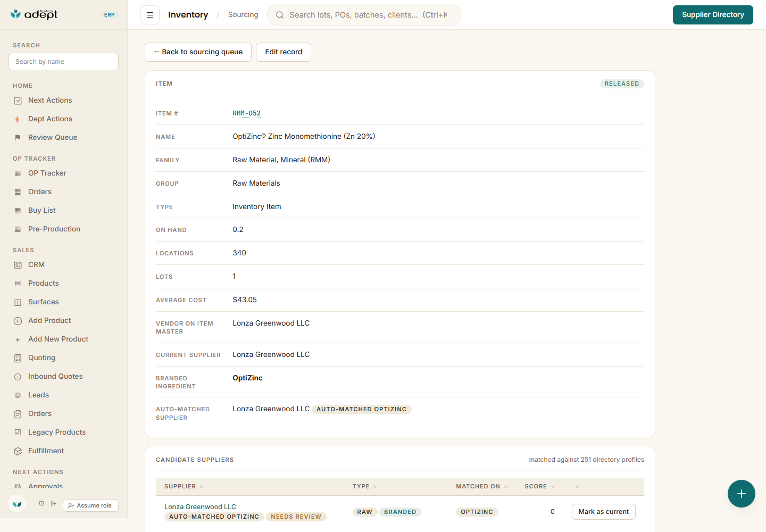This screenshot has width=766, height=532.
Task: Click the RELEASED status badge
Action: (622, 84)
